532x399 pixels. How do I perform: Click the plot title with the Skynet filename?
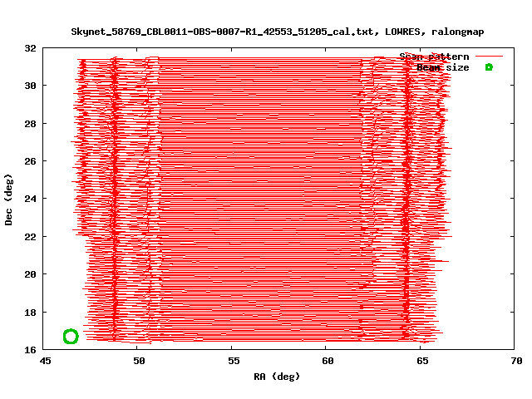click(x=278, y=32)
